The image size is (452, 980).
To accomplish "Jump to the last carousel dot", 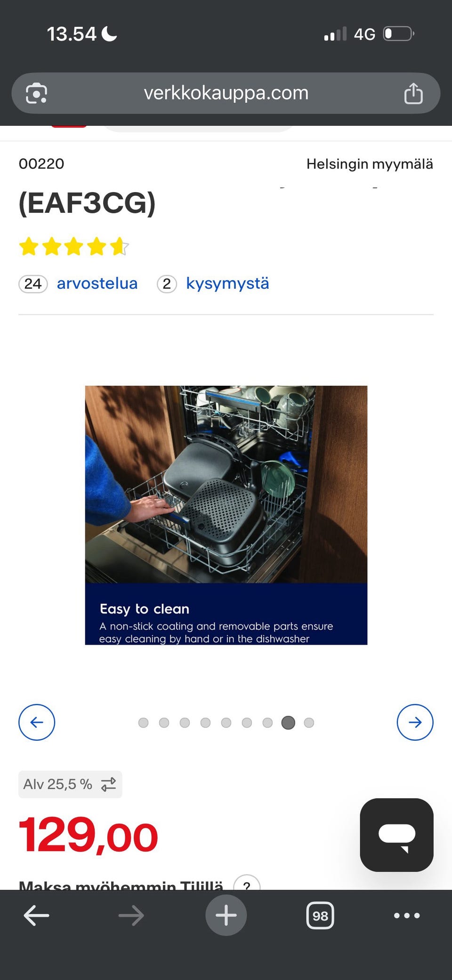I will point(309,722).
